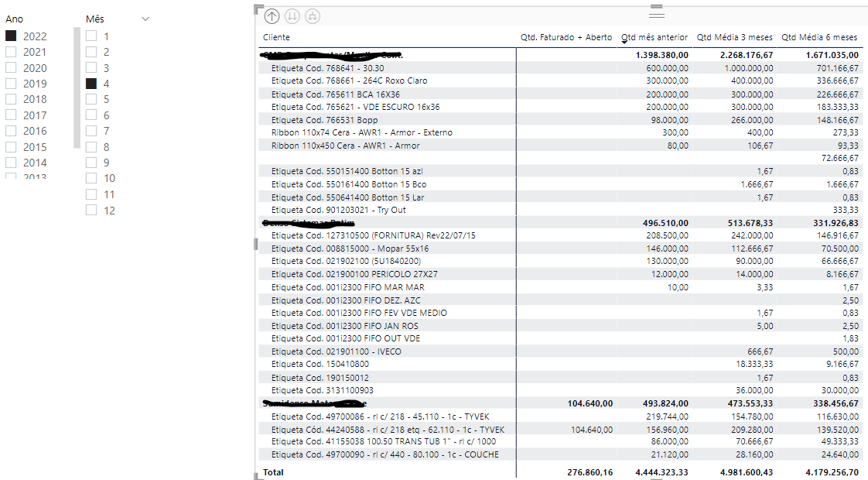Image resolution: width=868 pixels, height=480 pixels.
Task: Check month 5 checkbox
Action: tap(91, 98)
